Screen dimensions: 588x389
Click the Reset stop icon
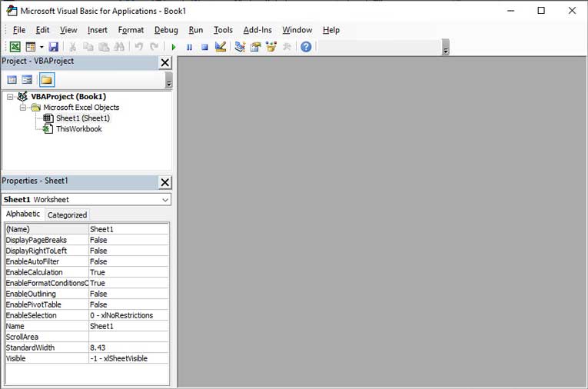tap(204, 47)
